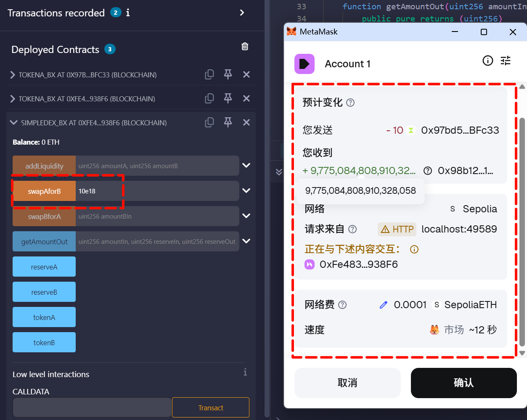Confirm the MetaMask transaction with 确认
This screenshot has height=420, width=527.
[463, 383]
